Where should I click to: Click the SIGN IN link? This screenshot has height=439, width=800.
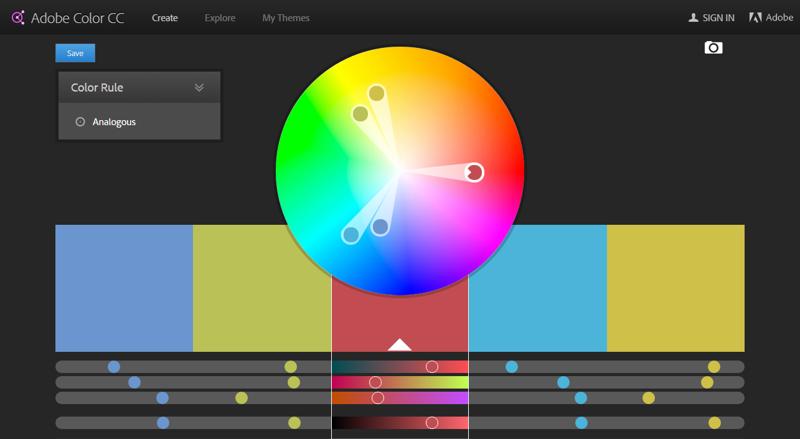718,18
